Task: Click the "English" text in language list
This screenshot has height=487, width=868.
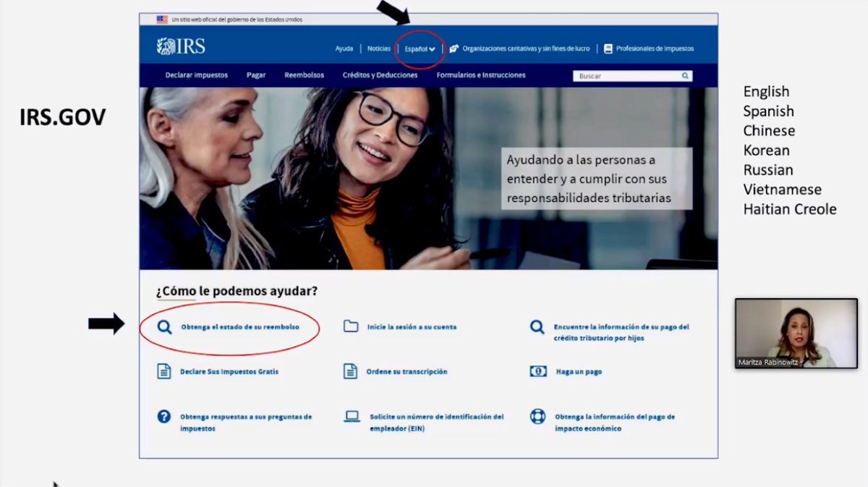Action: click(767, 92)
